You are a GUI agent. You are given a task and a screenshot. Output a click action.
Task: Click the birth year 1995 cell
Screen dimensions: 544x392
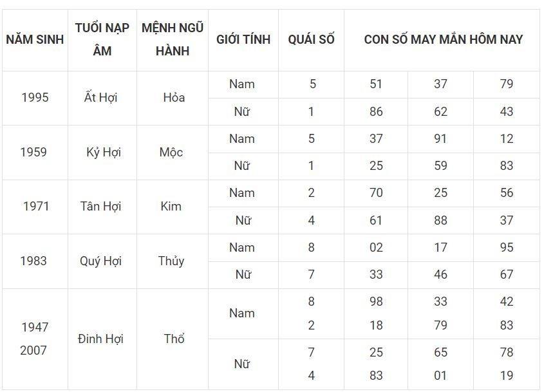coord(35,98)
